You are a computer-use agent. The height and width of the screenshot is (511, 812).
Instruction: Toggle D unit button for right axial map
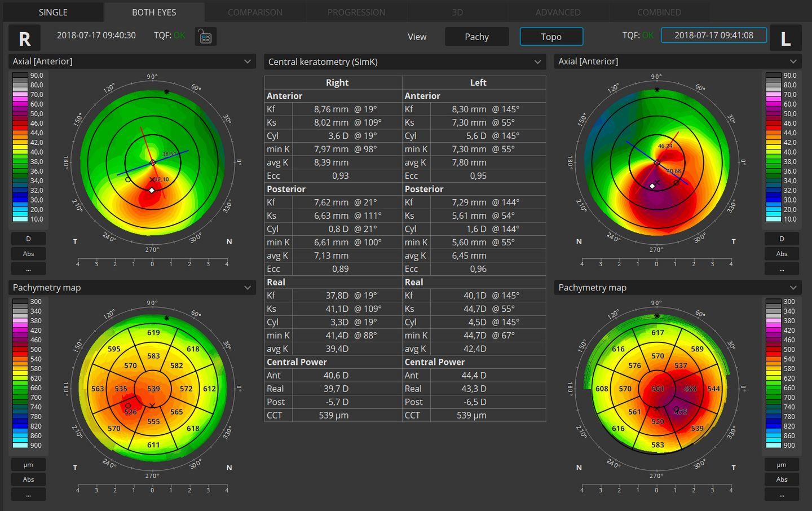pos(782,239)
